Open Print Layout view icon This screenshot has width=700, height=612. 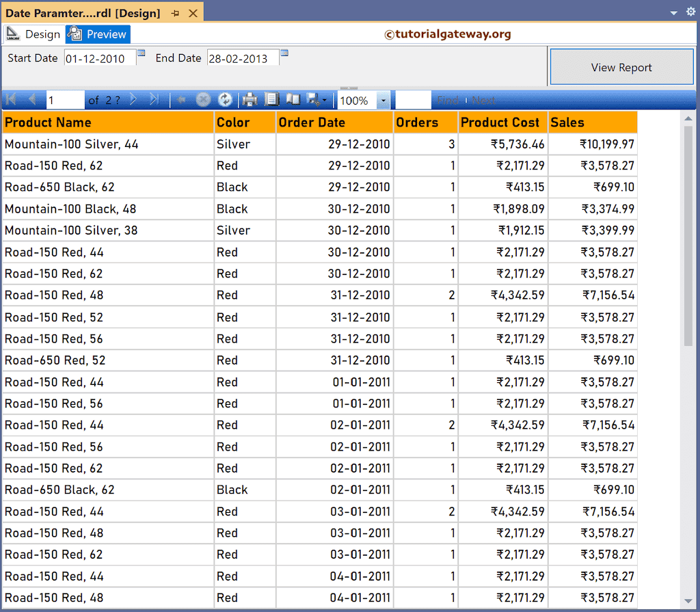(x=292, y=100)
